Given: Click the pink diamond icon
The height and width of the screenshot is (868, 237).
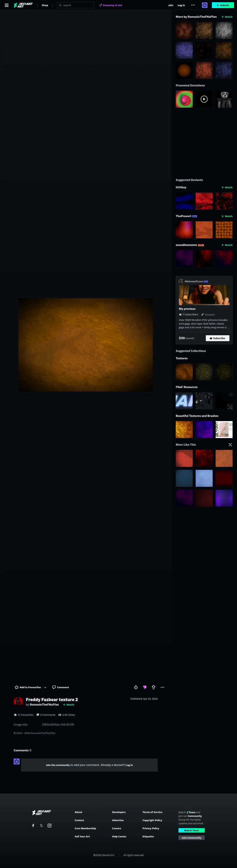Looking at the screenshot, I should 145,687.
